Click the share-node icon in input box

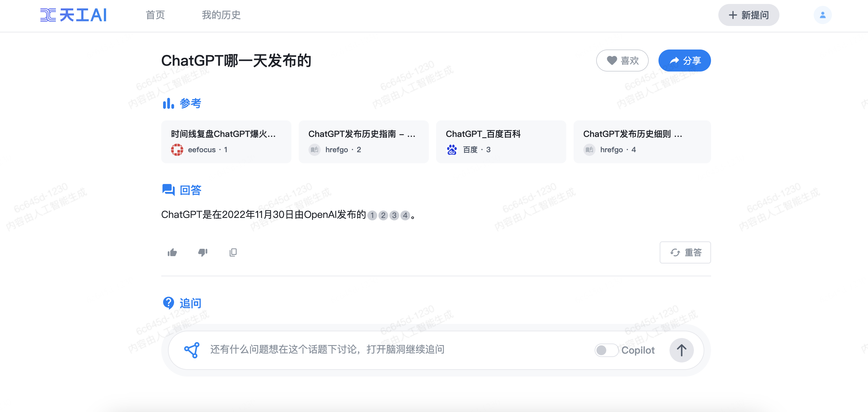[x=192, y=350]
